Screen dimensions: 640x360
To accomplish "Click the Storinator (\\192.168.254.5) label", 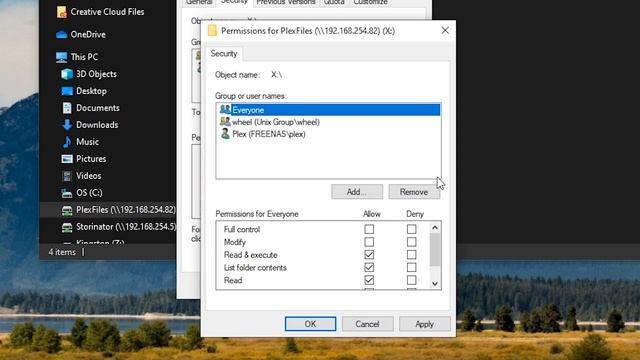I will coord(126,227).
